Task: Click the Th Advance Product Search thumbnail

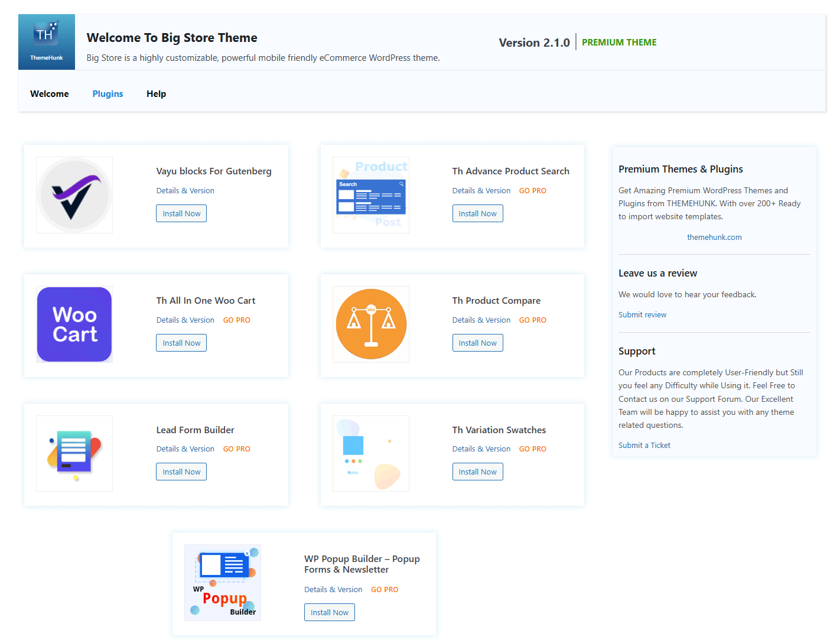Action: 371,195
